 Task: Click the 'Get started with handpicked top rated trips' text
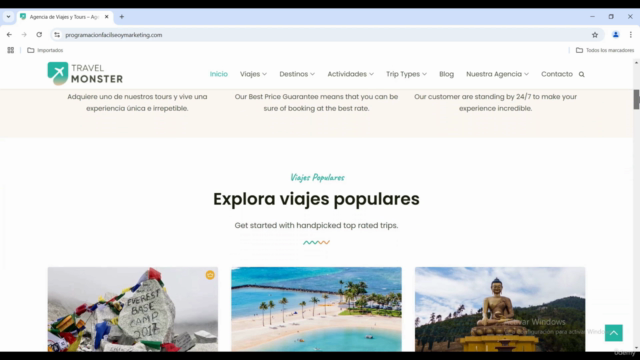[316, 225]
